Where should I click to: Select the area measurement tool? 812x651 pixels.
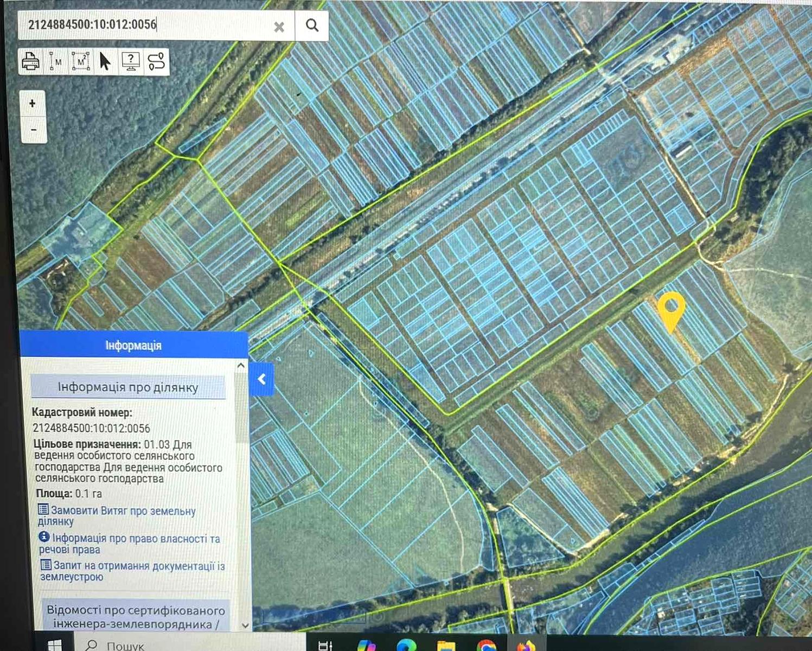point(80,62)
